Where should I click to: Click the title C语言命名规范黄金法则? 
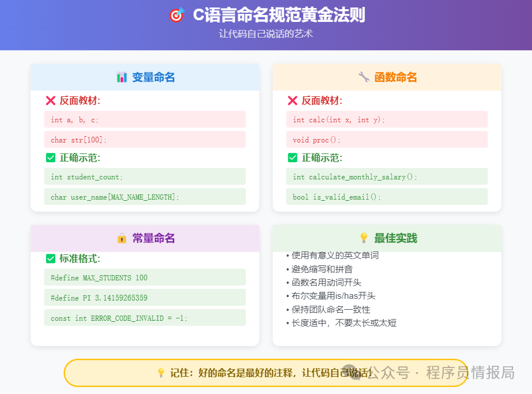[279, 15]
